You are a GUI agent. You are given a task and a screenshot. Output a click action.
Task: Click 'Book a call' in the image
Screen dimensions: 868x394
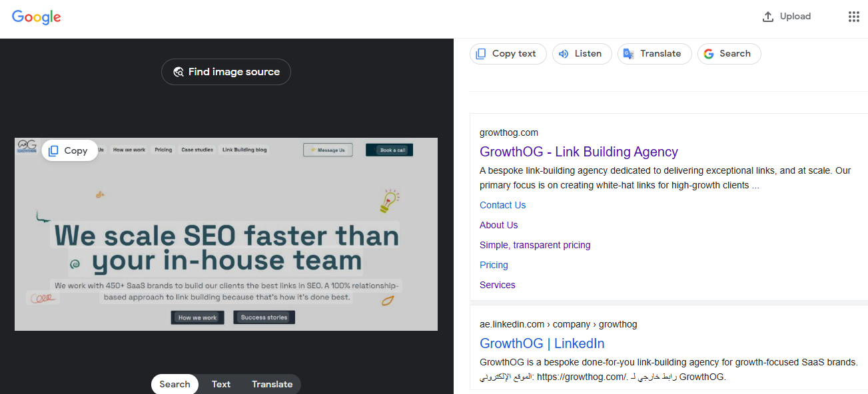[389, 150]
